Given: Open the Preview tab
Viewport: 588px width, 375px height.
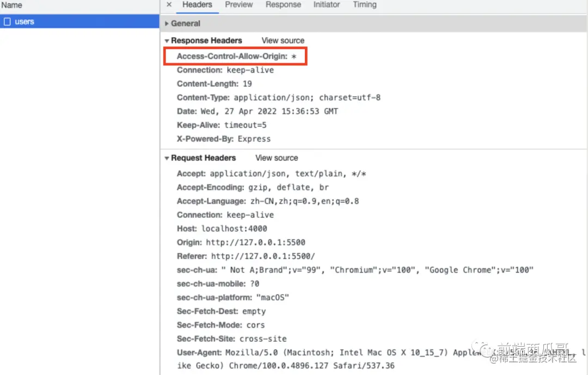Looking at the screenshot, I should (x=239, y=4).
